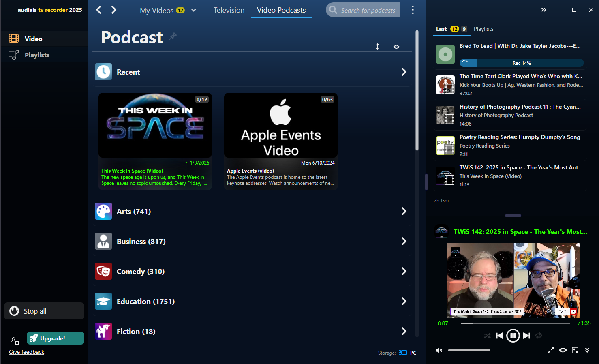Go back with the left arrow
Screen dimensions: 599x364
(x=98, y=10)
